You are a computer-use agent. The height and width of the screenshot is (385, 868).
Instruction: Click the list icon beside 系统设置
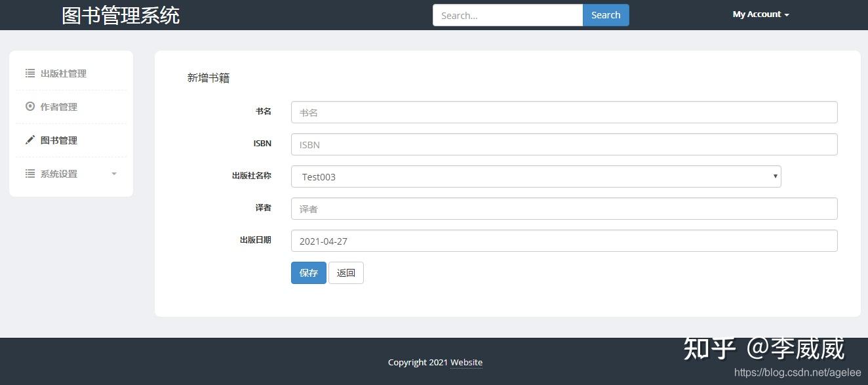[30, 174]
